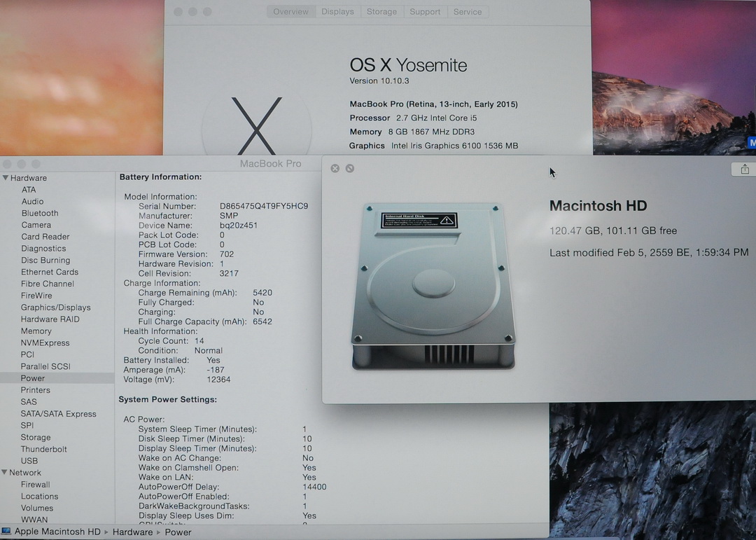Image resolution: width=756 pixels, height=540 pixels.
Task: Select Printers in the sidebar
Action: (35, 390)
